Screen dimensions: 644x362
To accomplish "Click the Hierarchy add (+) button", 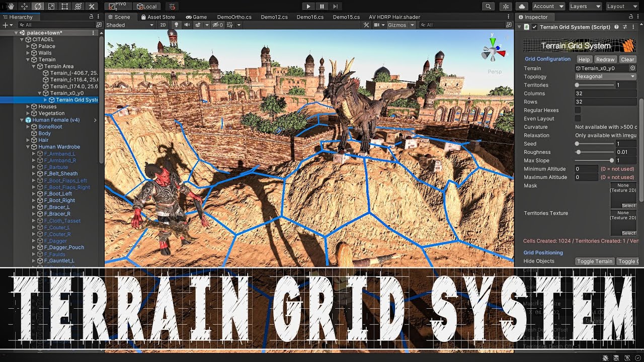I will [7, 25].
